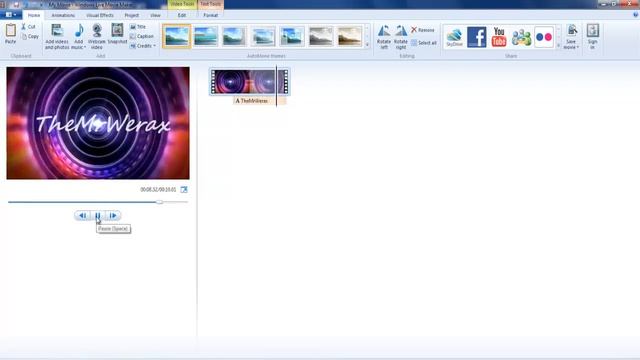Step to the previous frame

pos(82,216)
